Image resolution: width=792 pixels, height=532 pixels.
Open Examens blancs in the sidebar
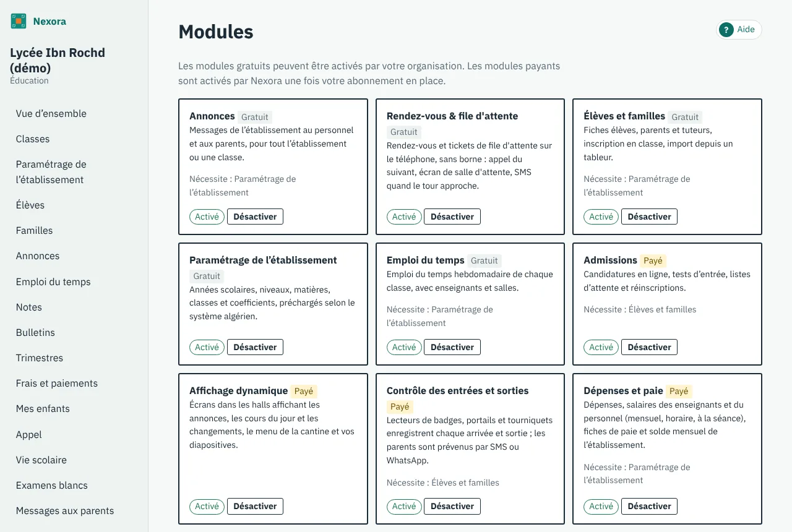click(52, 485)
